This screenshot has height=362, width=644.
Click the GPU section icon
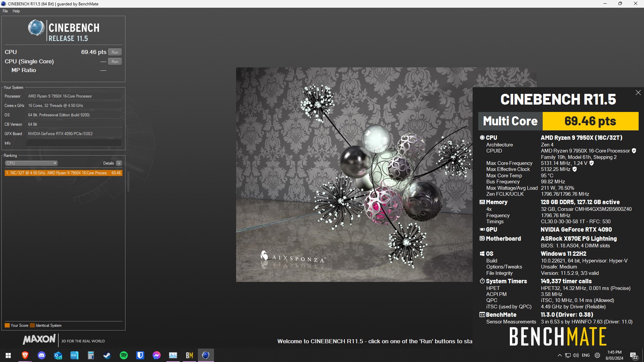(x=482, y=230)
